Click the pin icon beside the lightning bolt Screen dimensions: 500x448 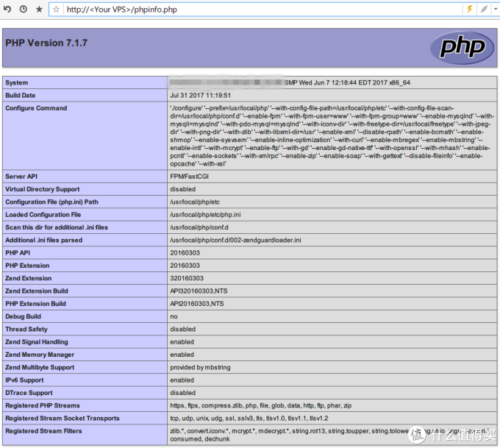coord(484,10)
